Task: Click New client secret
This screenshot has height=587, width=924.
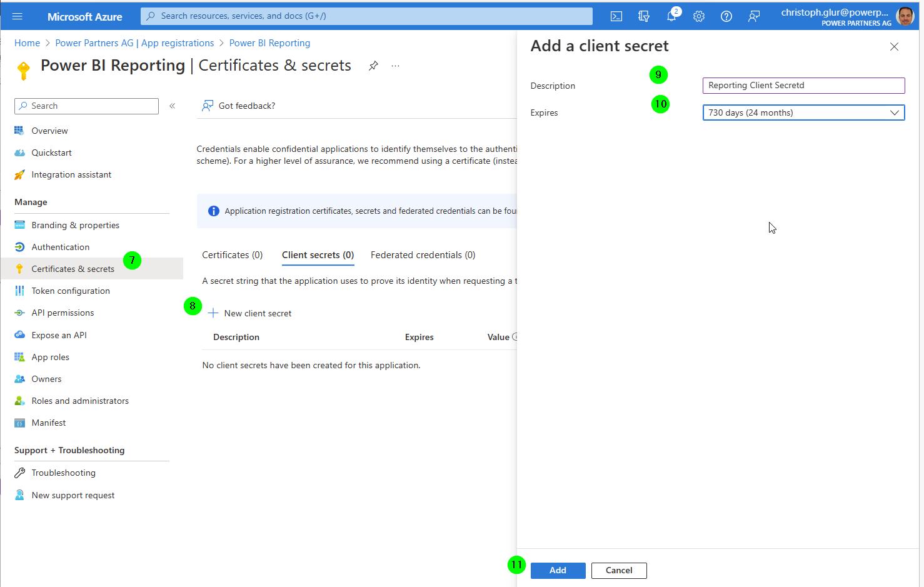Action: click(x=250, y=313)
